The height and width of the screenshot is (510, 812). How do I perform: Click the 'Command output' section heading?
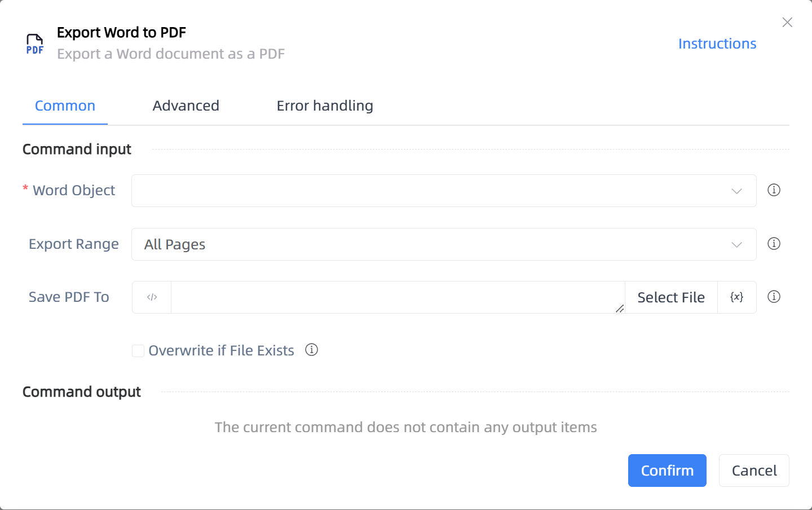[x=82, y=392]
